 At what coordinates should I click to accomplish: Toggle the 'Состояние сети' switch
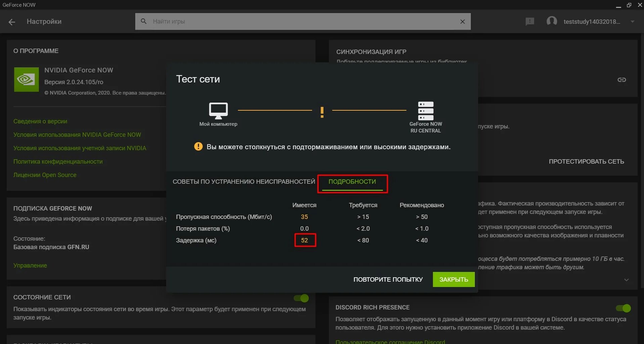[301, 298]
